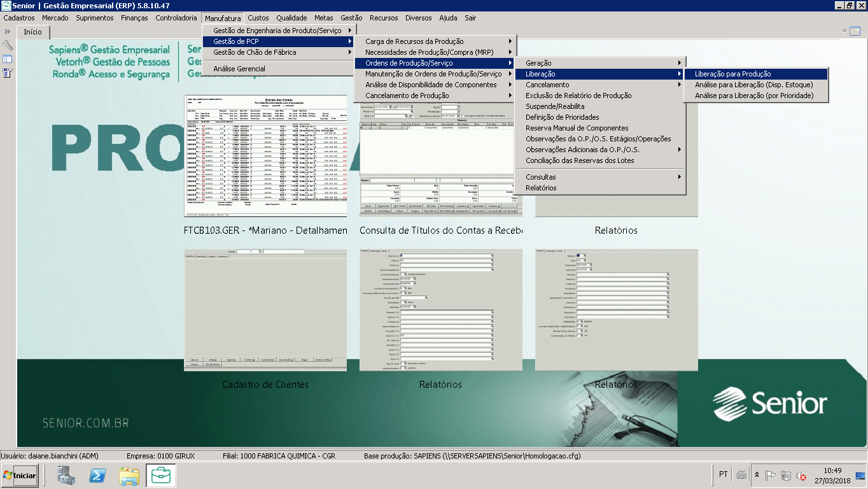Click the network tray icon
Viewport: 868px width, 489px height.
[787, 475]
